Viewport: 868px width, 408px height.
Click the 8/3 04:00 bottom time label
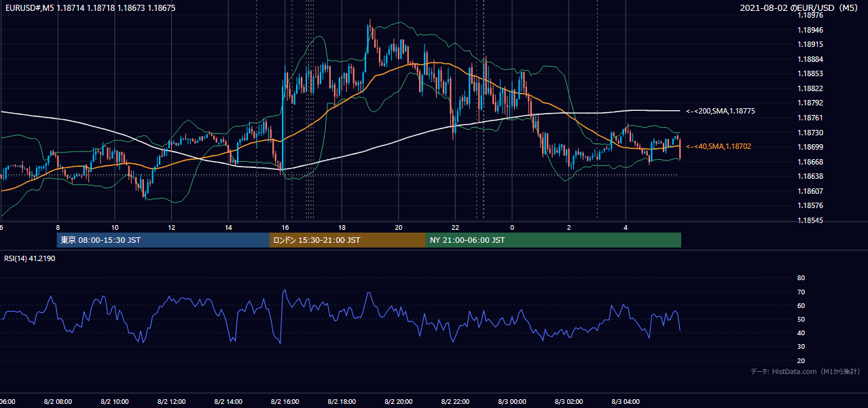click(625, 401)
